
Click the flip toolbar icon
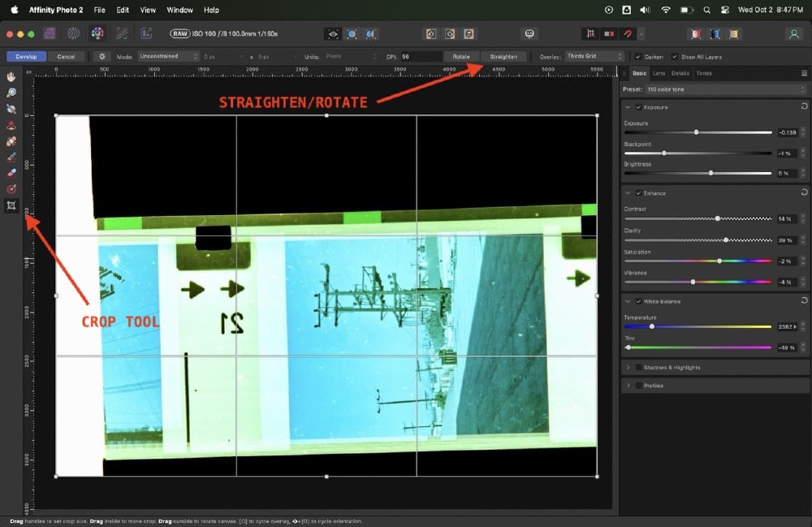click(x=469, y=34)
